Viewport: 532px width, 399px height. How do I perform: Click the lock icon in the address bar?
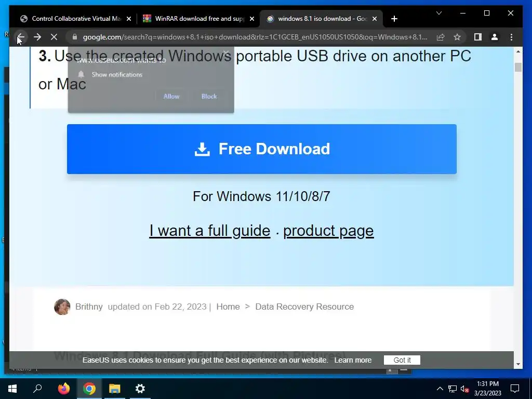(x=75, y=37)
